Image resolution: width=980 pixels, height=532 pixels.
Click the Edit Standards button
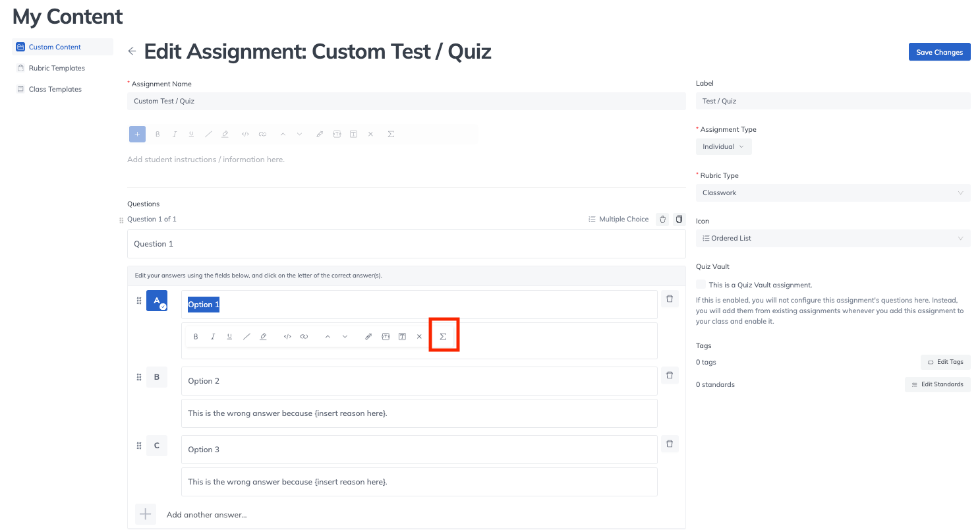937,384
